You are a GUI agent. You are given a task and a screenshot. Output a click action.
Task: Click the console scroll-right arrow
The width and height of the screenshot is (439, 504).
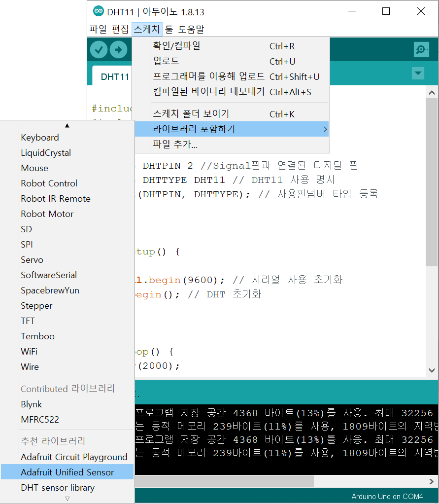point(431,481)
